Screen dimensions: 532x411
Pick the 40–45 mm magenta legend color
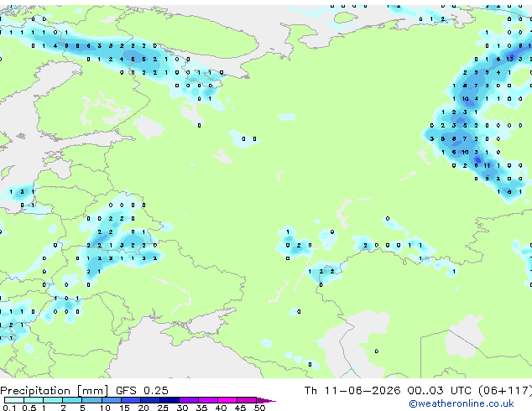(227, 400)
